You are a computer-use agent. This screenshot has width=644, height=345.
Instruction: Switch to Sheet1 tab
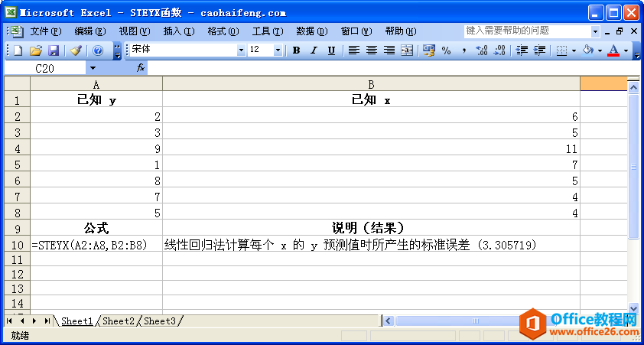[x=77, y=321]
